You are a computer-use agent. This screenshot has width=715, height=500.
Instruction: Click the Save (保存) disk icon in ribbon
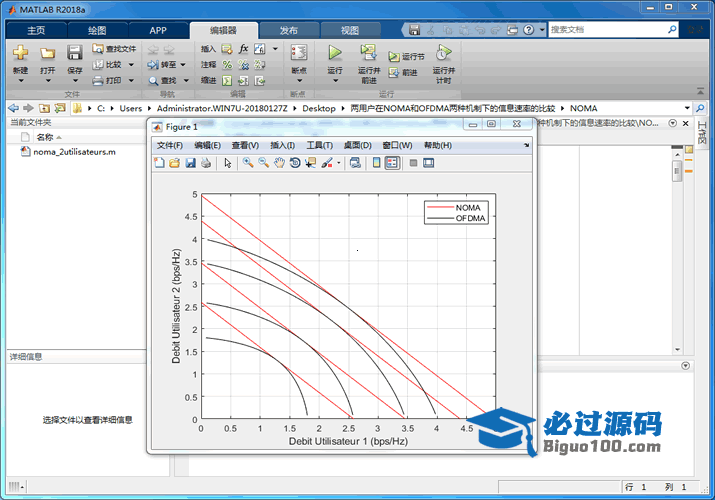(75, 53)
